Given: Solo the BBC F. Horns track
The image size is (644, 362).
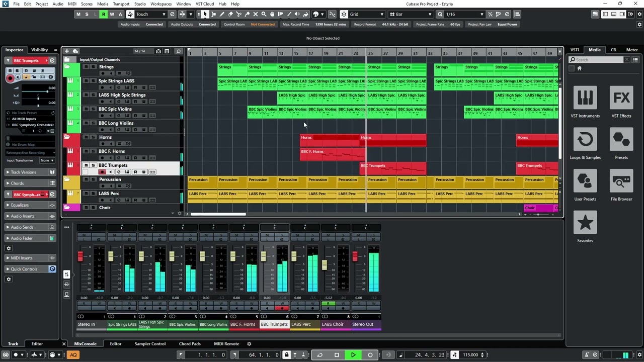Looking at the screenshot, I should coord(93,151).
